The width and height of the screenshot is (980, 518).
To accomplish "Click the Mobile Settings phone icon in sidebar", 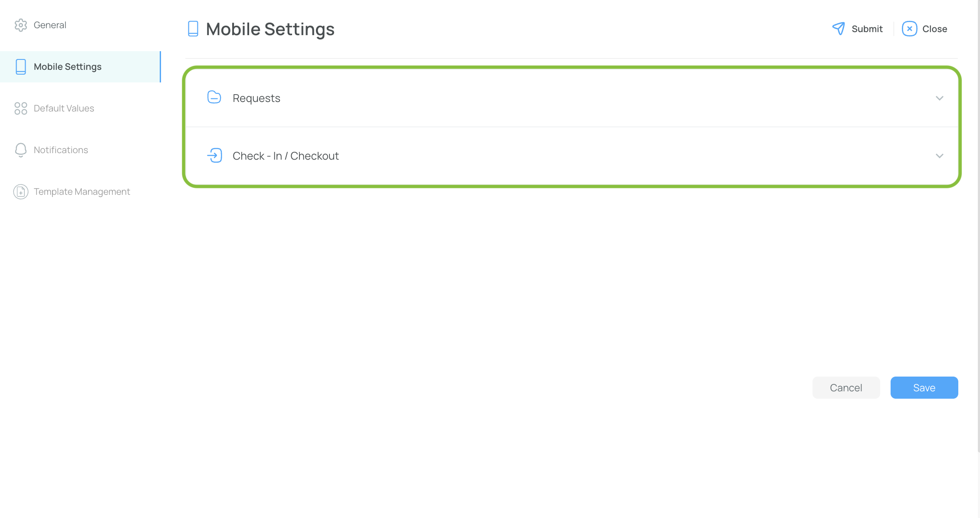I will [20, 67].
